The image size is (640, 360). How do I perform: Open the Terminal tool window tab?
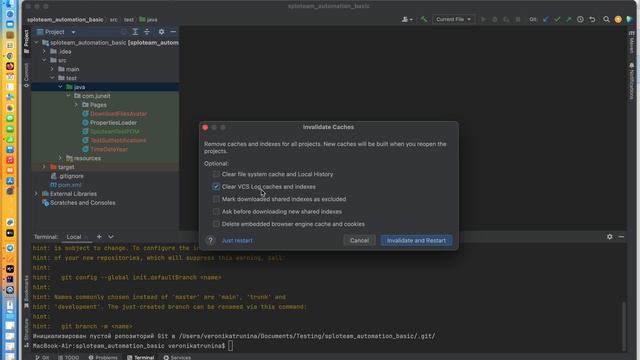[140, 357]
